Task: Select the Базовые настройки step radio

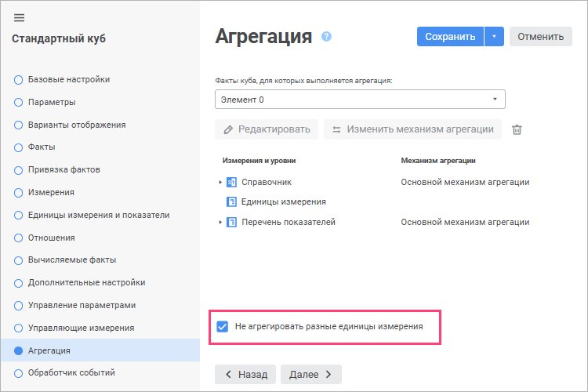Action: coord(18,80)
